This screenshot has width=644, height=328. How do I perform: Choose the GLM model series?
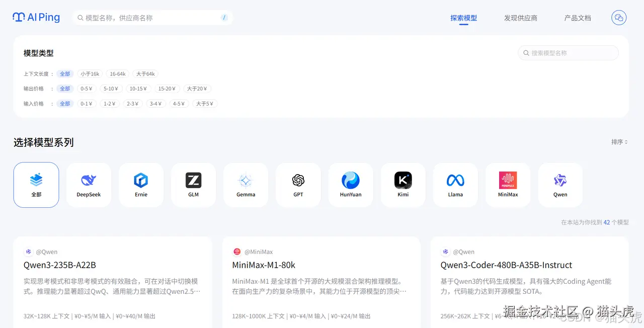coord(193,185)
